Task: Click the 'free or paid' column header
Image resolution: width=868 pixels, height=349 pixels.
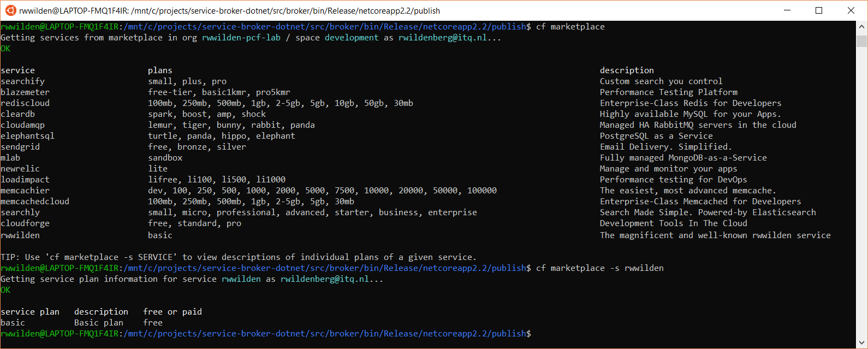Action: click(173, 312)
